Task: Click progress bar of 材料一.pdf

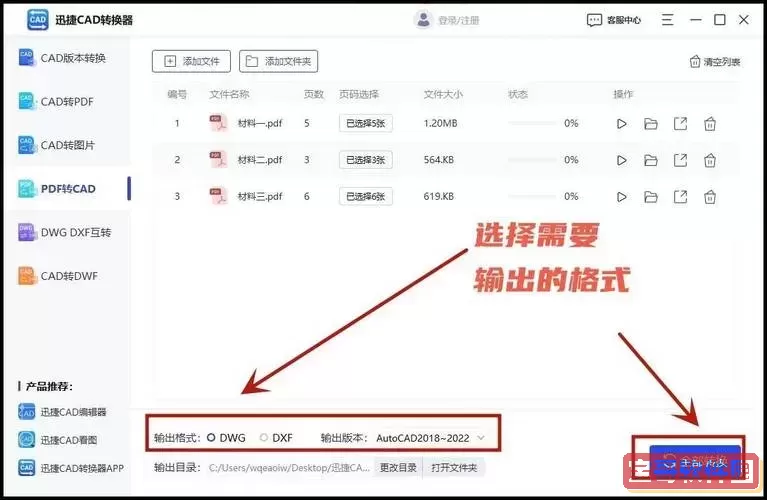Action: (532, 123)
